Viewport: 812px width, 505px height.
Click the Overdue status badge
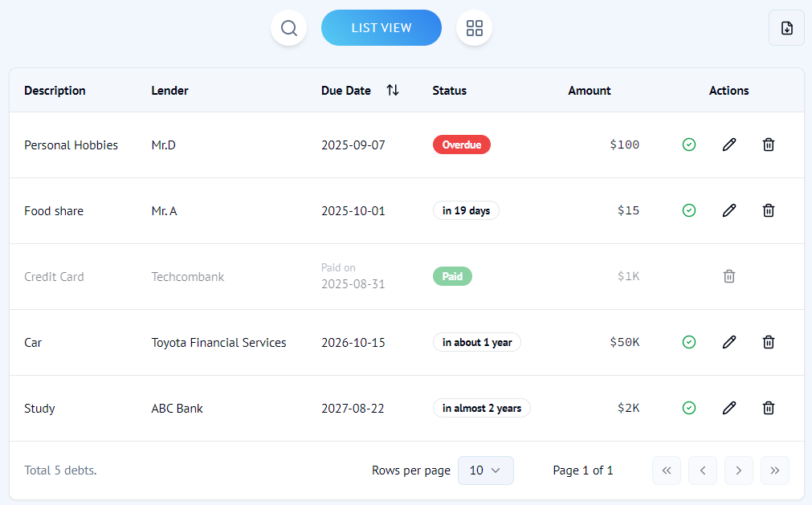[x=461, y=145]
